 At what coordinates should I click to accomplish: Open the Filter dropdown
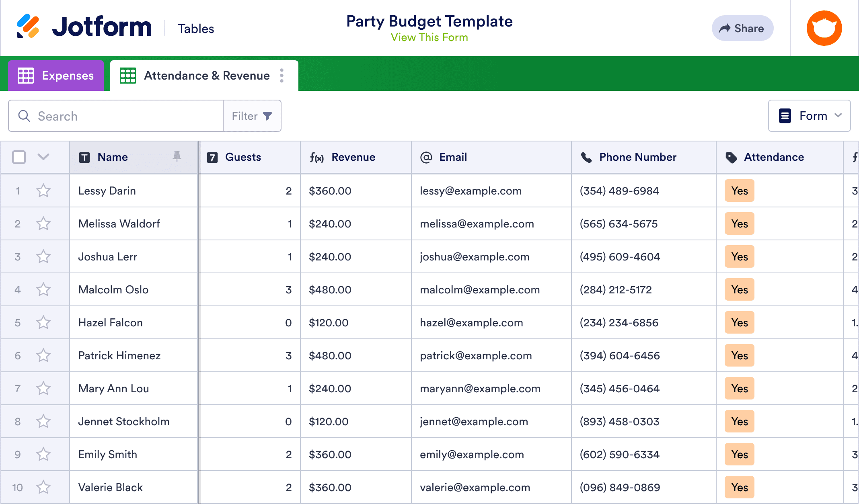pyautogui.click(x=252, y=116)
